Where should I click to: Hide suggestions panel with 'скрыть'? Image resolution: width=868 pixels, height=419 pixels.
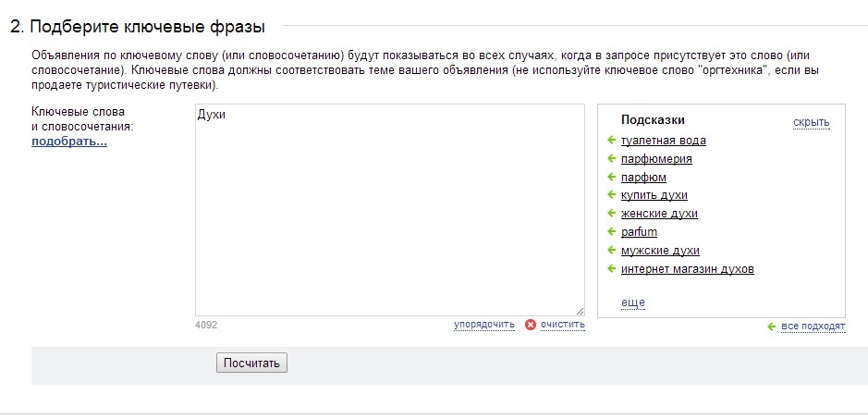click(x=811, y=122)
